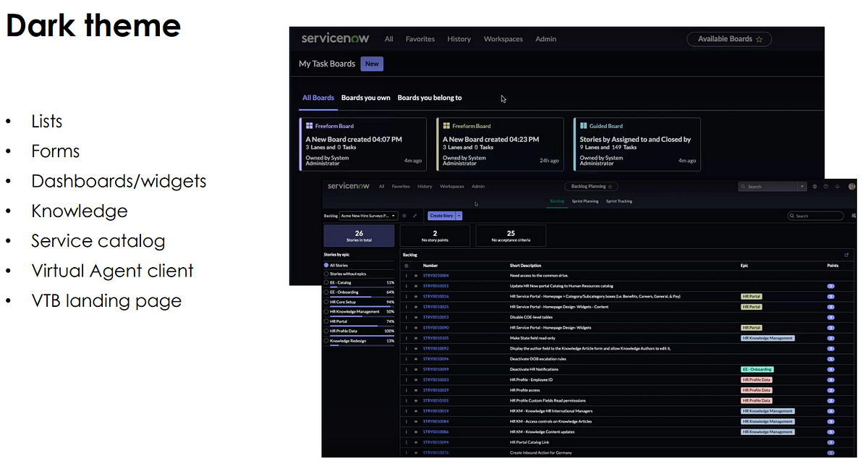Click the pop-out icon on the Backlog panel header
Image resolution: width=868 pixels, height=464 pixels.
coord(847,255)
